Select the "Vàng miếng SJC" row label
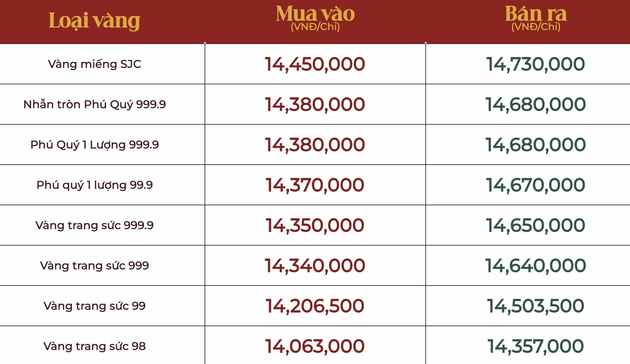Image resolution: width=630 pixels, height=364 pixels. (x=95, y=64)
